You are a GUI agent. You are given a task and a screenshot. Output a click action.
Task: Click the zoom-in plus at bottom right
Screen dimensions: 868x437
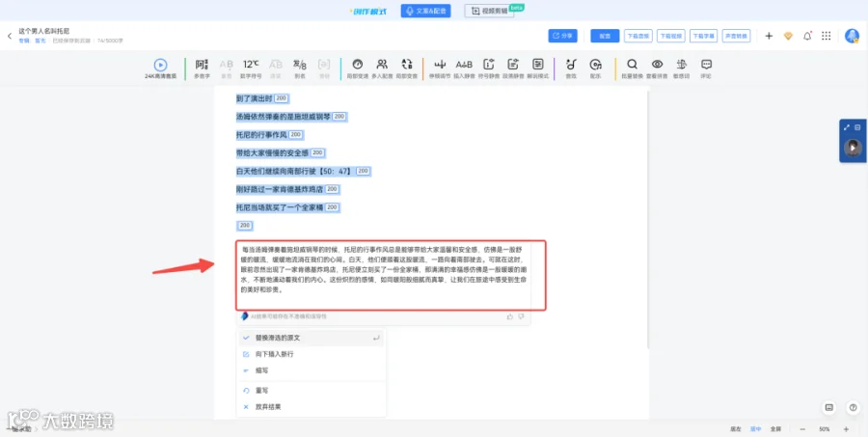pos(846,429)
